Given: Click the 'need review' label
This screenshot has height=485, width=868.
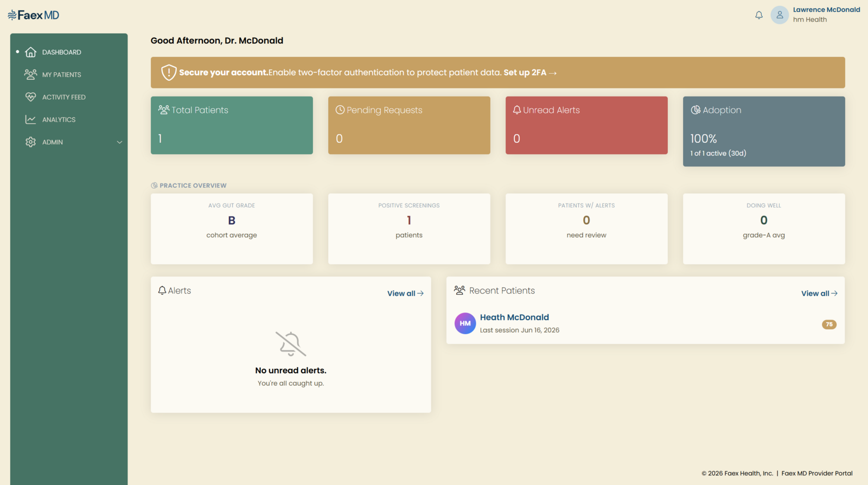Looking at the screenshot, I should (x=586, y=235).
